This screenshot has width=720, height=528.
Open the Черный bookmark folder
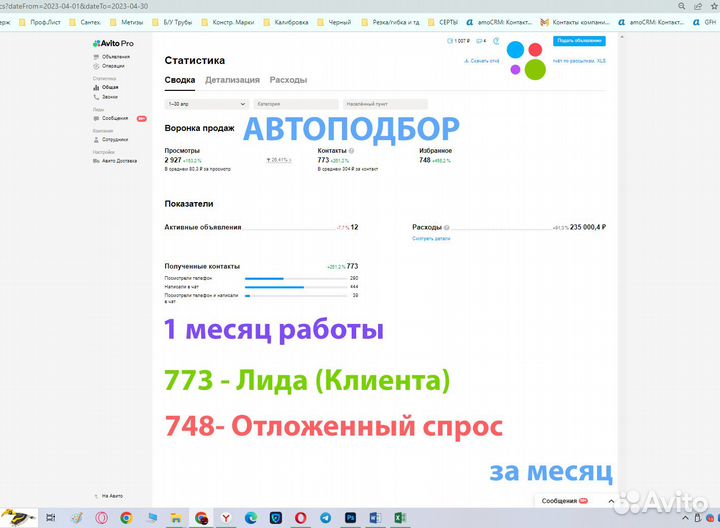pyautogui.click(x=334, y=22)
